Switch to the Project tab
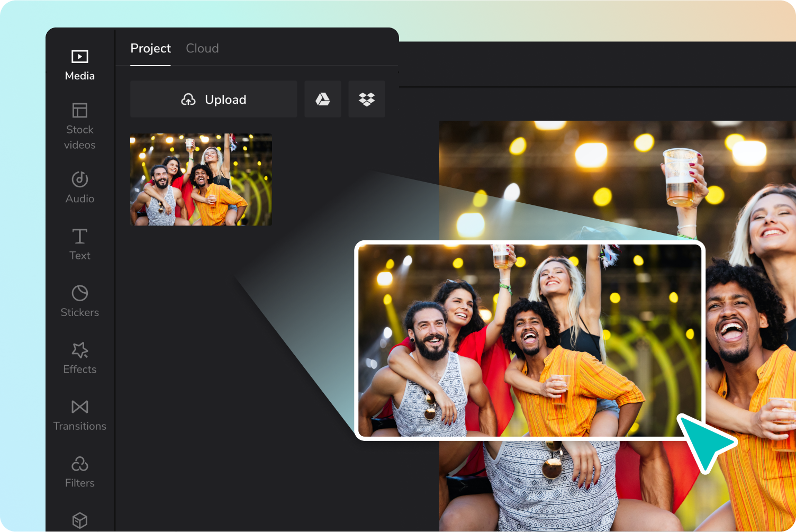 click(151, 48)
